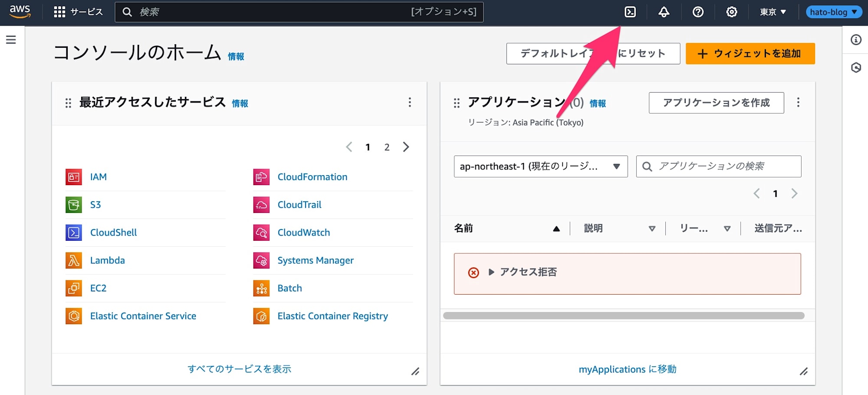Open the hexagon icon on the right sidebar

pos(856,67)
